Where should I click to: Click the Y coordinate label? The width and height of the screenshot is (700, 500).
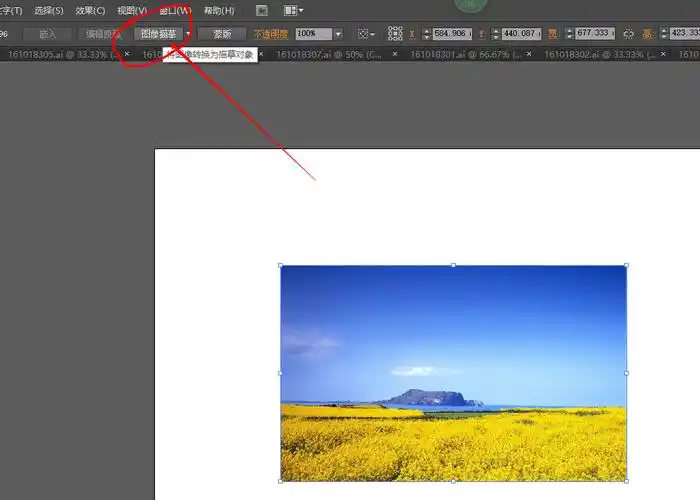[481, 34]
